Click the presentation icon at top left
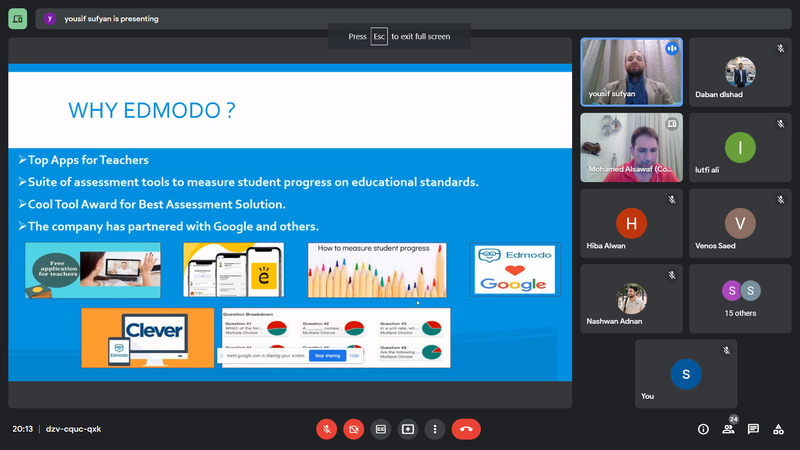Image resolution: width=800 pixels, height=450 pixels. click(x=17, y=19)
